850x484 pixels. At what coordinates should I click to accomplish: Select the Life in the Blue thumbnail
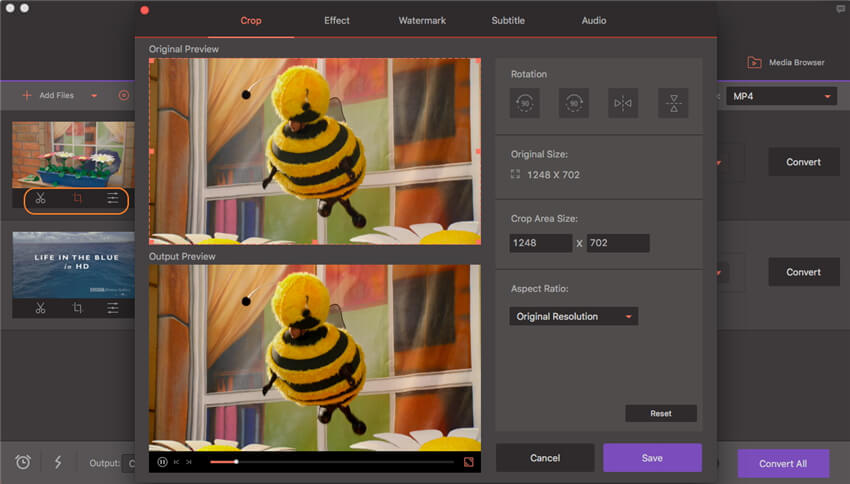click(73, 265)
